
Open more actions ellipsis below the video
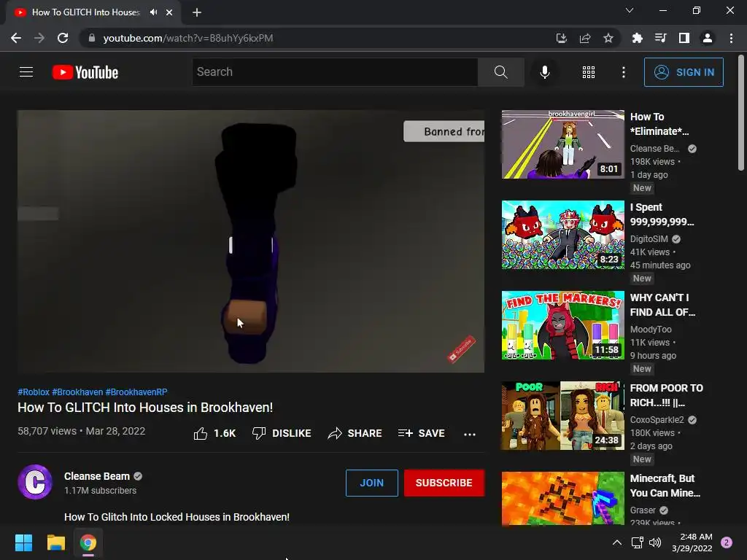pos(470,434)
